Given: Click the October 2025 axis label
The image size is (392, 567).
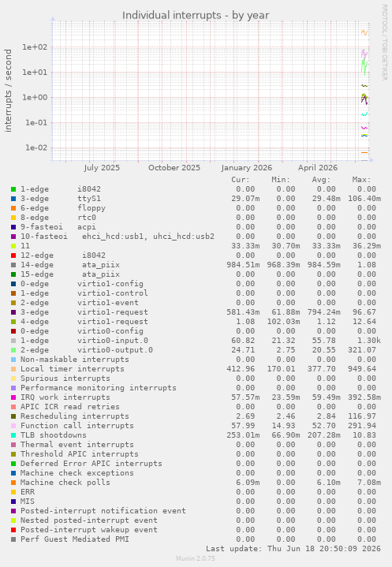Looking at the screenshot, I should tap(174, 168).
